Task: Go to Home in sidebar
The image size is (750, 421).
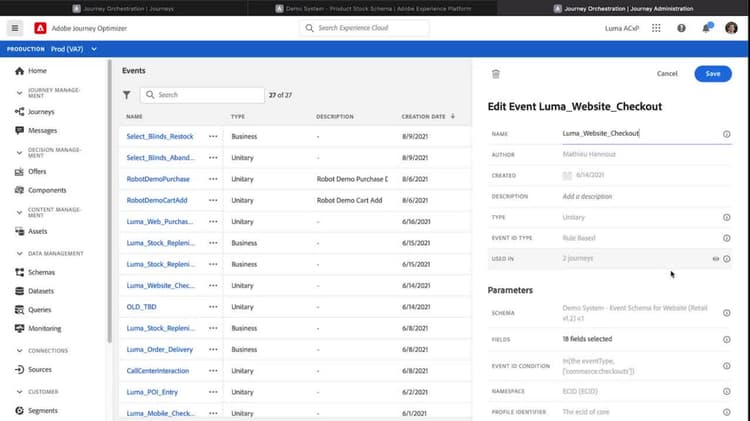Action: 31,71
